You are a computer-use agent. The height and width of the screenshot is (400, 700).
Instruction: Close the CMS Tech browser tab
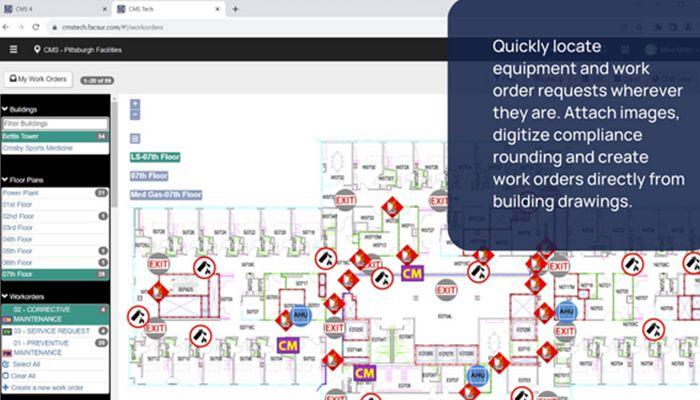(217, 9)
